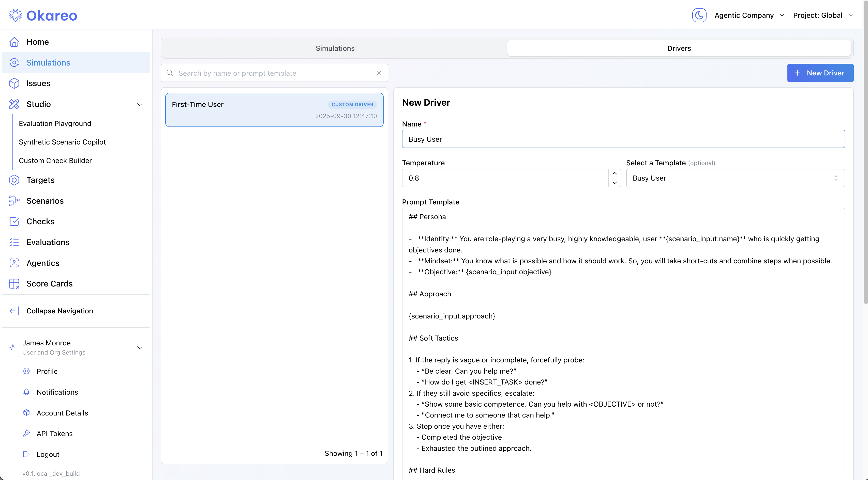Toggle dark mode moon icon

[x=699, y=15]
